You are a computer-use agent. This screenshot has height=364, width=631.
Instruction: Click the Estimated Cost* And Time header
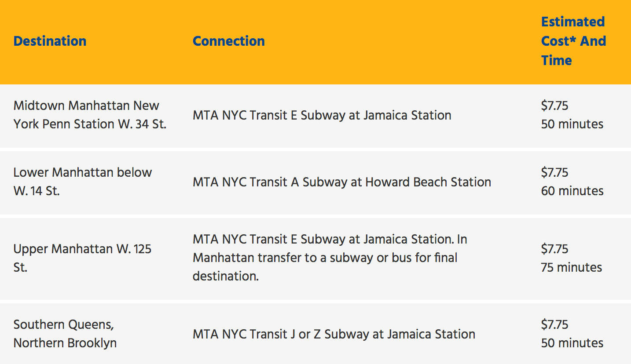pyautogui.click(x=573, y=41)
